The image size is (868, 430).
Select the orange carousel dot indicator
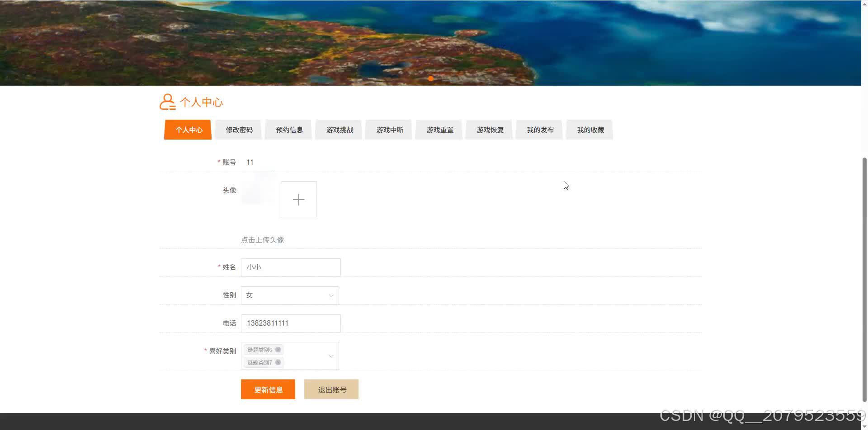click(x=431, y=78)
